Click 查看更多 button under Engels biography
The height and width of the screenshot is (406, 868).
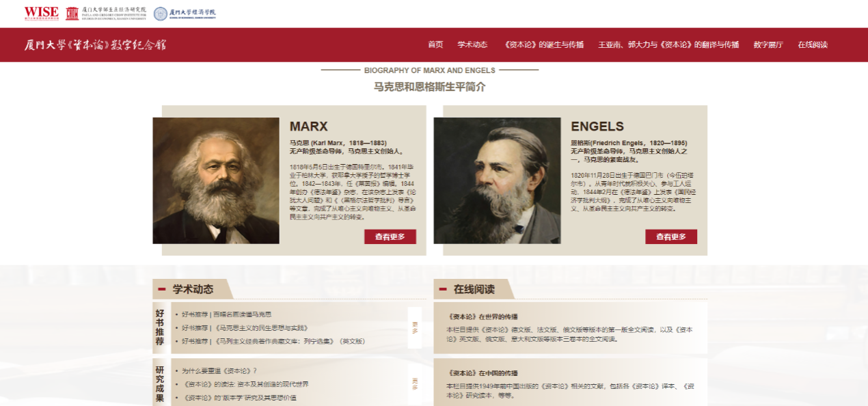(x=671, y=236)
